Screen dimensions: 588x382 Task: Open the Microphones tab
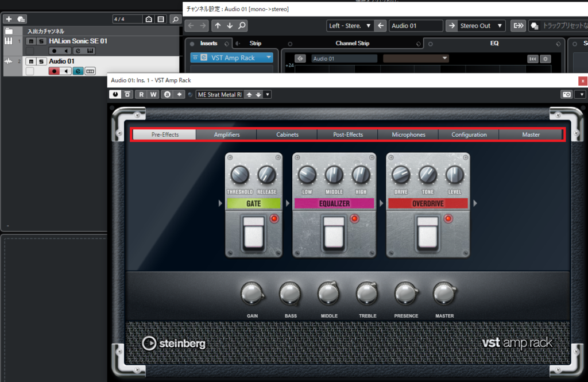[408, 135]
